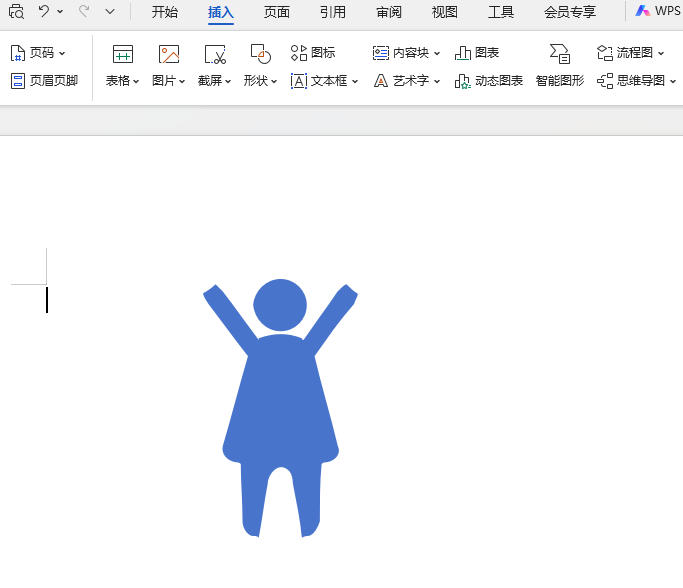Open the Mind Map (思维导图) dropdown
Screen dimensions: 683x588
671,81
